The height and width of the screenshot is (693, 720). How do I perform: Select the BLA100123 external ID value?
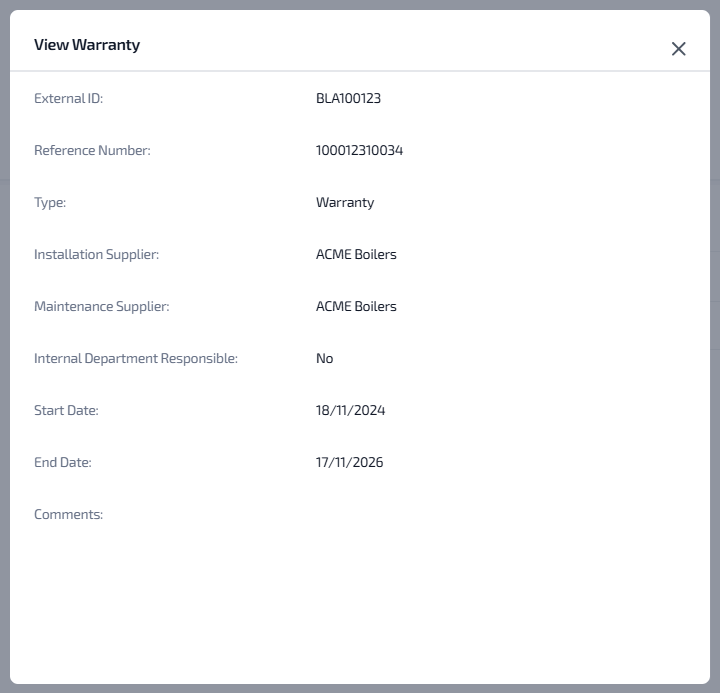pyautogui.click(x=348, y=99)
